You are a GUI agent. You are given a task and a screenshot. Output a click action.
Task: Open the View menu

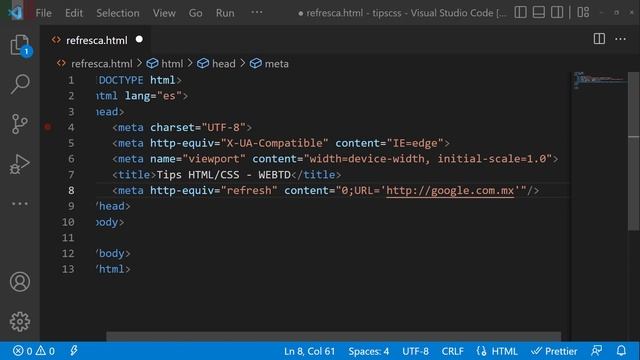(164, 13)
